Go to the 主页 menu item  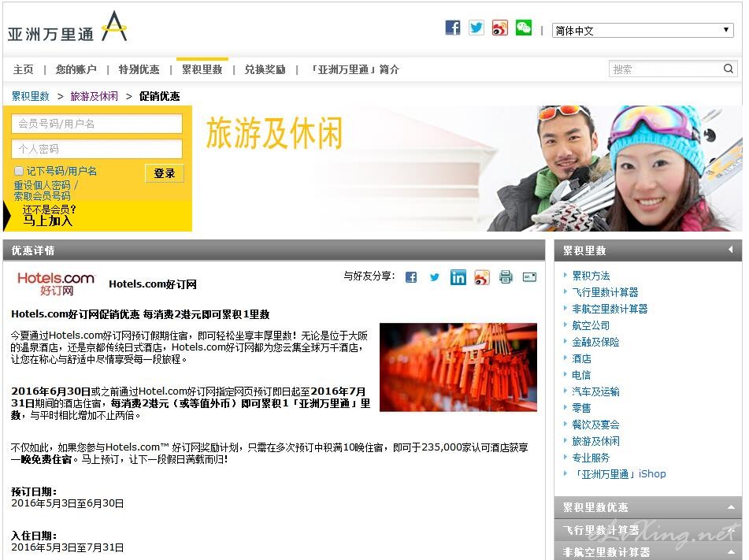coord(24,70)
